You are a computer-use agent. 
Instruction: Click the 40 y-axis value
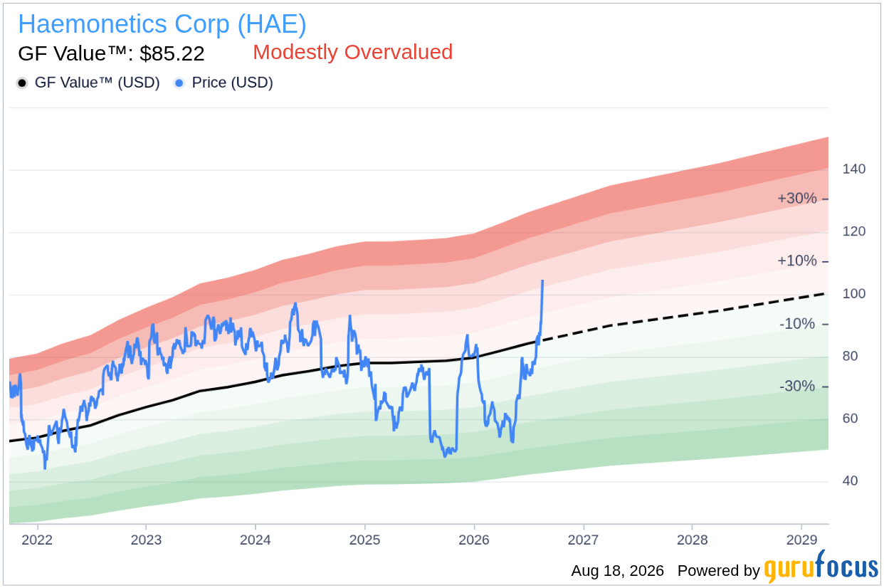click(x=850, y=481)
